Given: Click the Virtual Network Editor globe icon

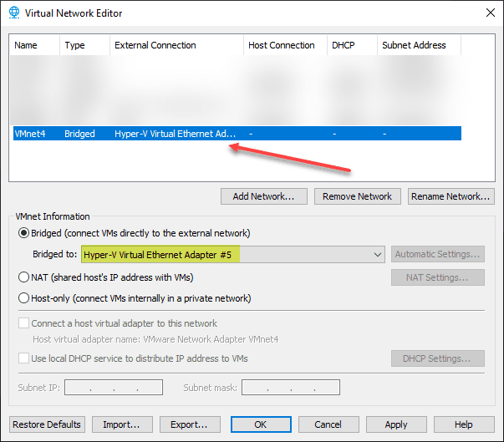Looking at the screenshot, I should point(14,13).
